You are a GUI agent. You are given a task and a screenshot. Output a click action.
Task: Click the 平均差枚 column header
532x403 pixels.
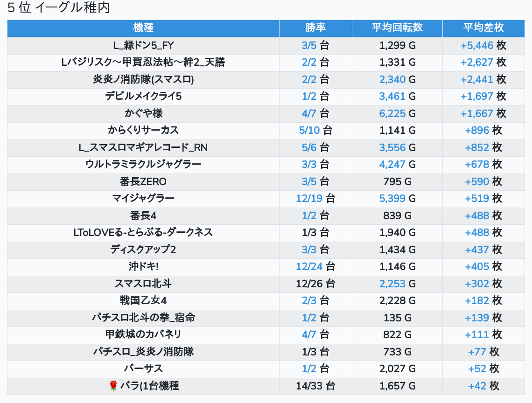tap(483, 28)
